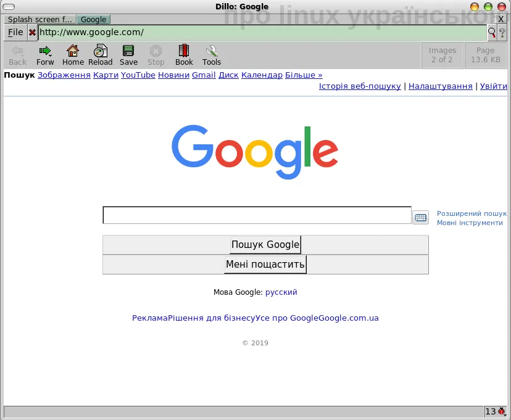The width and height of the screenshot is (511, 420).
Task: Open the Google.com.ua link
Action: click(x=348, y=318)
